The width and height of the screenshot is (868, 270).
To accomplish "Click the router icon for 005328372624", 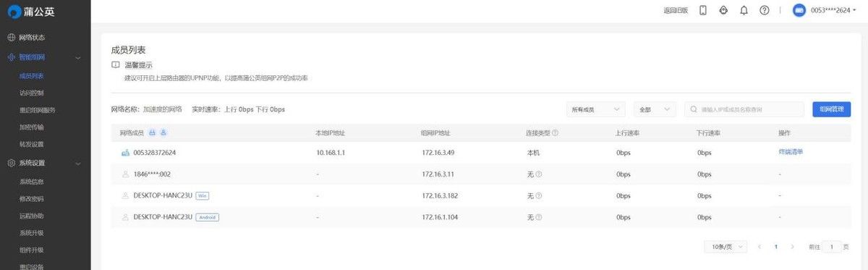I will [x=125, y=153].
